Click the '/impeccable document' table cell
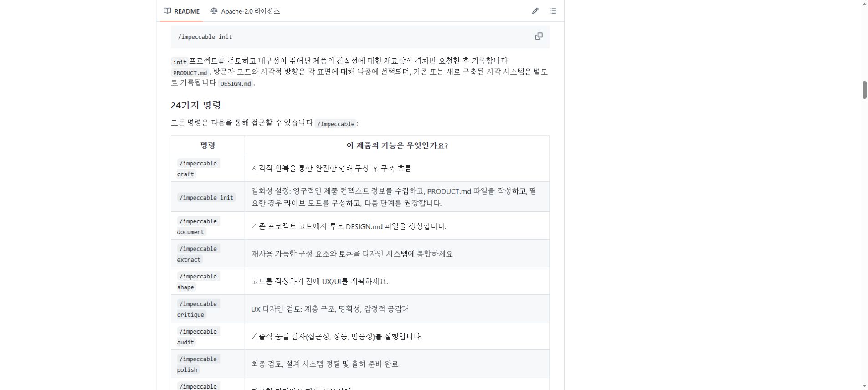868x390 pixels. (x=208, y=226)
